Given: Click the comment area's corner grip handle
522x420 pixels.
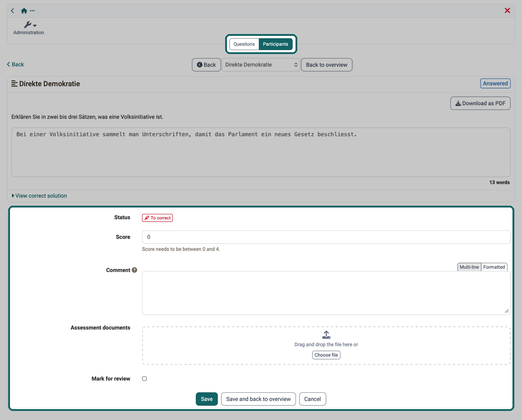Looking at the screenshot, I should 507,311.
